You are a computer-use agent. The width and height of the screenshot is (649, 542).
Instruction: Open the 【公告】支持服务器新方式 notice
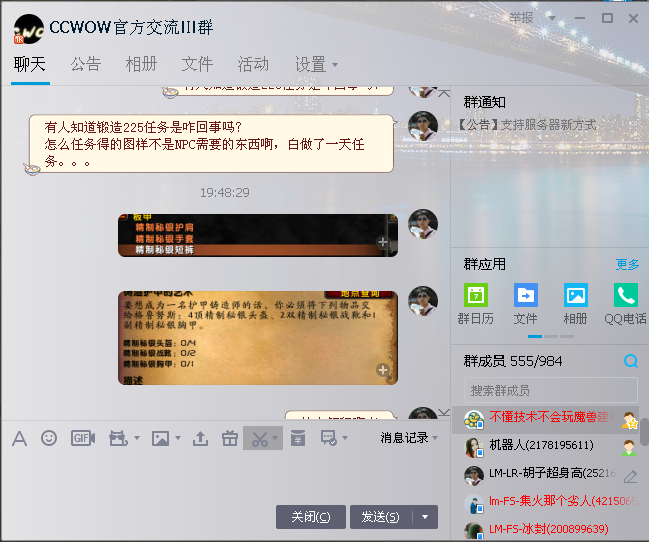coord(527,125)
